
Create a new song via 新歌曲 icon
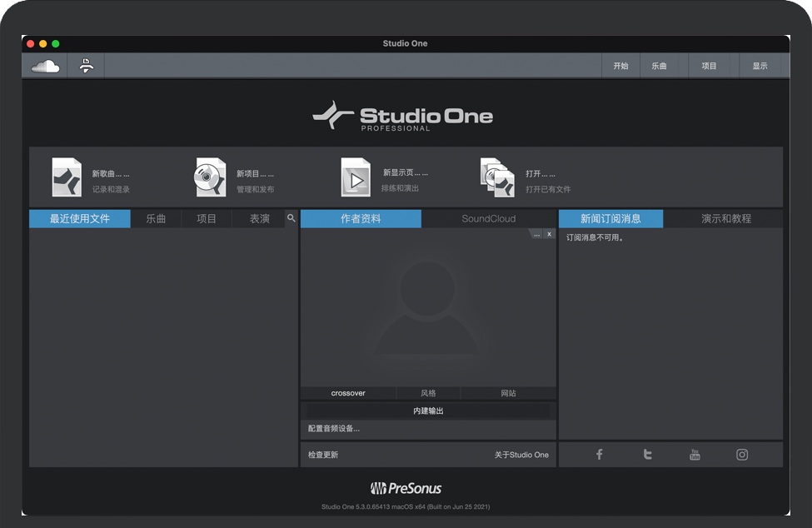point(67,177)
